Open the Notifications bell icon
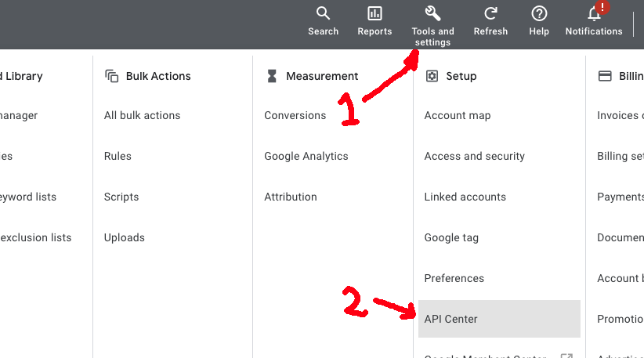The image size is (644, 358). [x=594, y=13]
